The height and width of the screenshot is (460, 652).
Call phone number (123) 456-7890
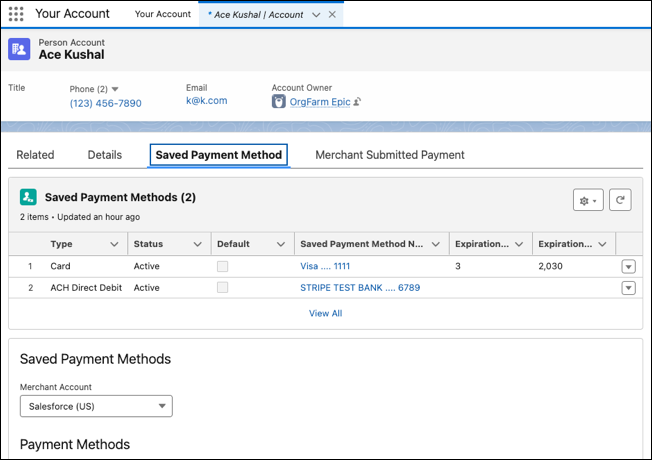pyautogui.click(x=106, y=103)
